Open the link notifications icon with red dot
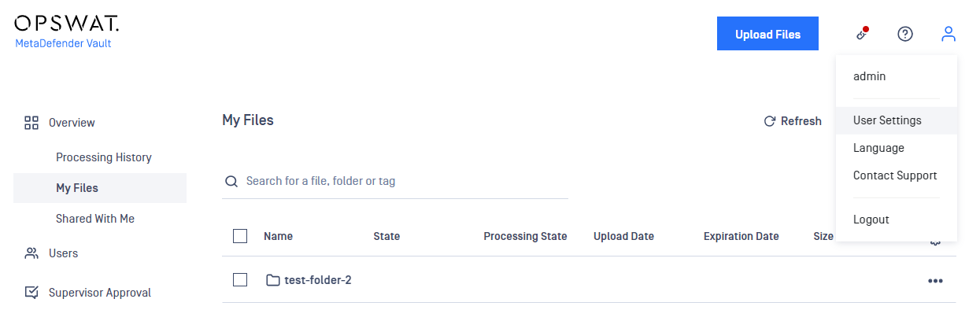 (863, 34)
